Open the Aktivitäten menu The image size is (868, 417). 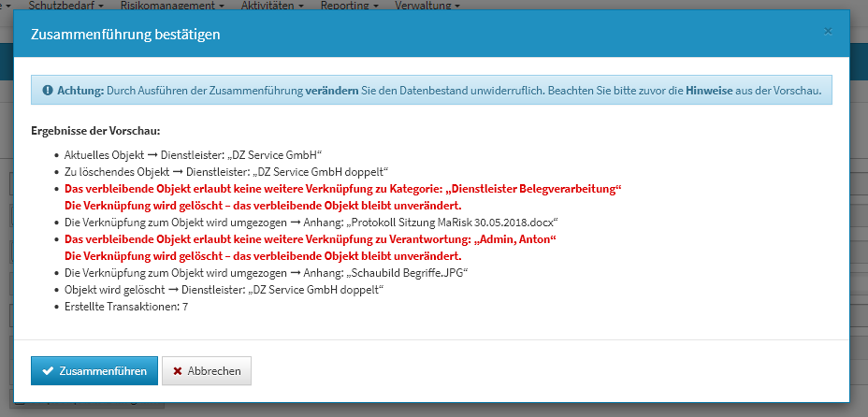click(x=272, y=6)
